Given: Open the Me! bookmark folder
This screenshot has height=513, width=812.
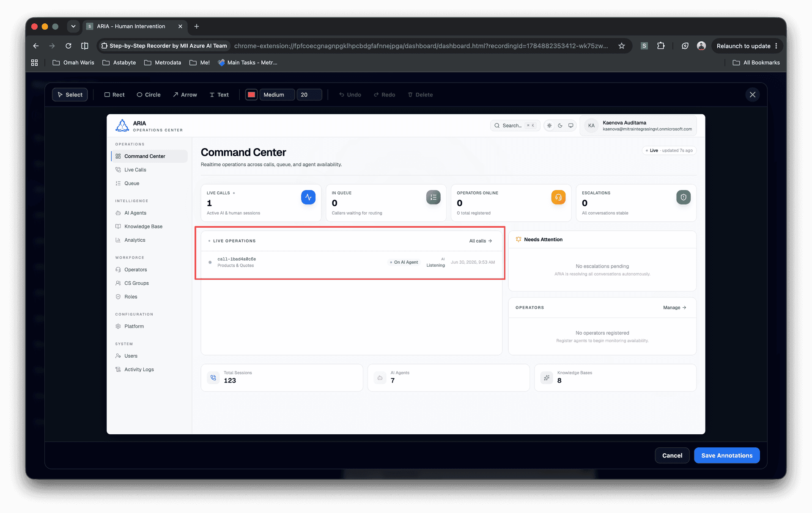Looking at the screenshot, I should coord(200,63).
